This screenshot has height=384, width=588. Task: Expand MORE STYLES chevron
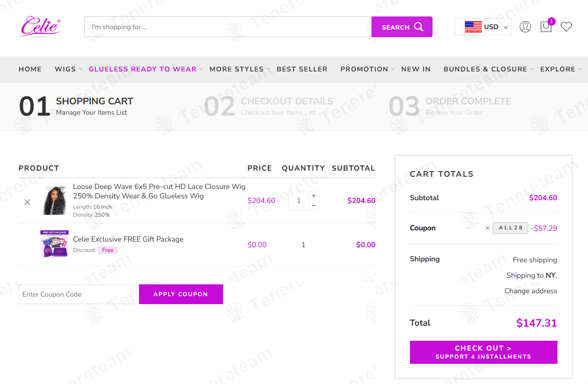pyautogui.click(x=268, y=69)
